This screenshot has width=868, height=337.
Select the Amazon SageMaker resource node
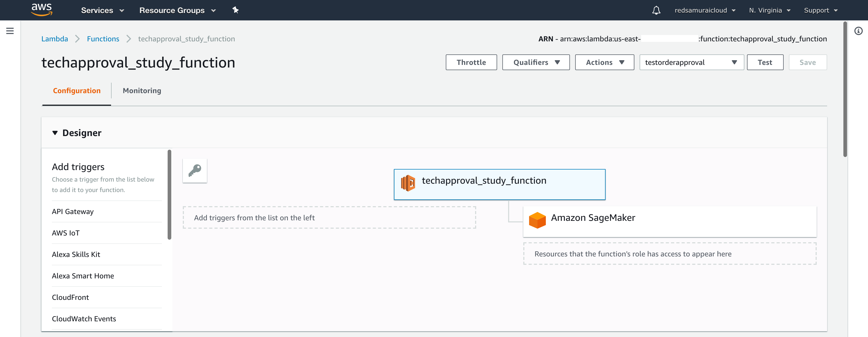tap(592, 218)
